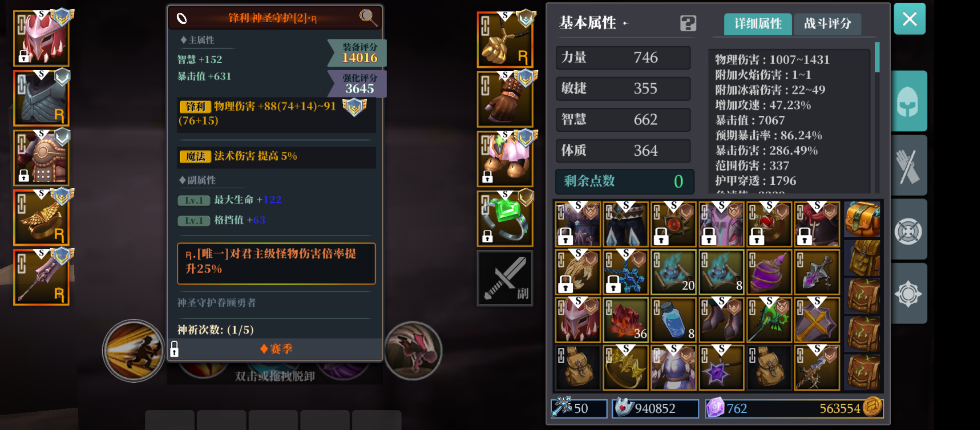Select the green emerald ring slot
The height and width of the screenshot is (430, 980).
pyautogui.click(x=505, y=218)
